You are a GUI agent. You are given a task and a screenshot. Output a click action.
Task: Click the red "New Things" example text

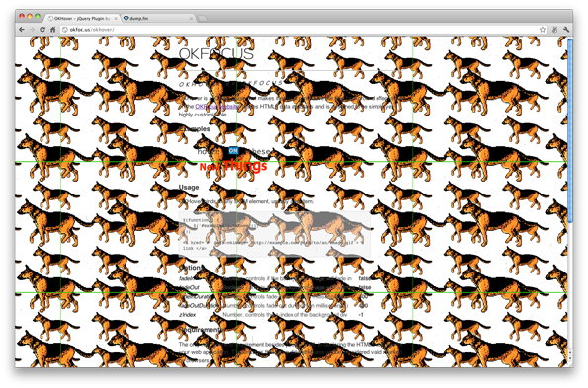coord(233,166)
